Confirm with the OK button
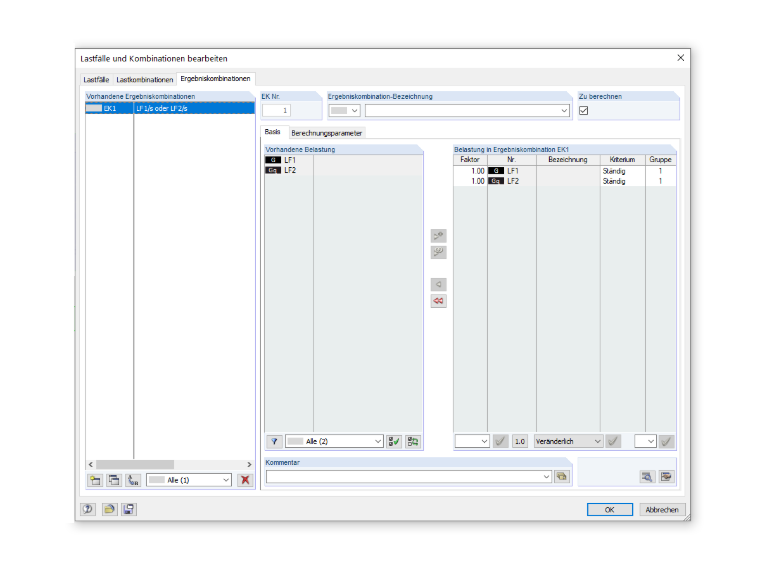 [610, 509]
